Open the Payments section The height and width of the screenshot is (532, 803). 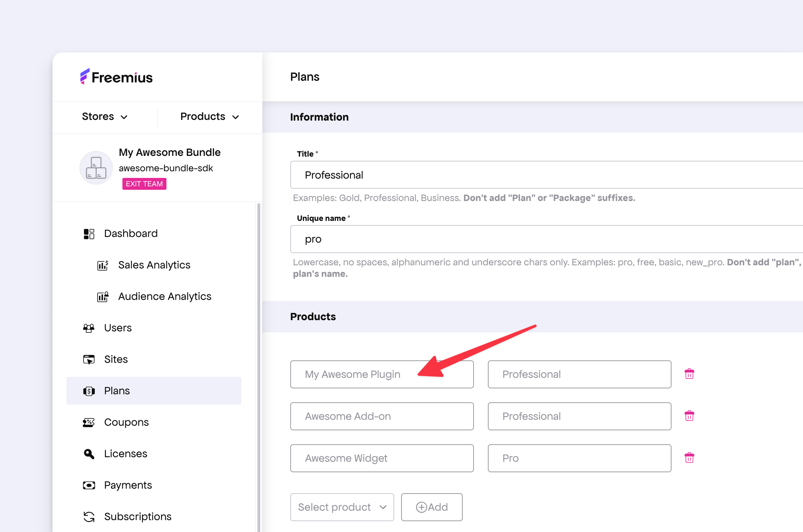pyautogui.click(x=128, y=485)
